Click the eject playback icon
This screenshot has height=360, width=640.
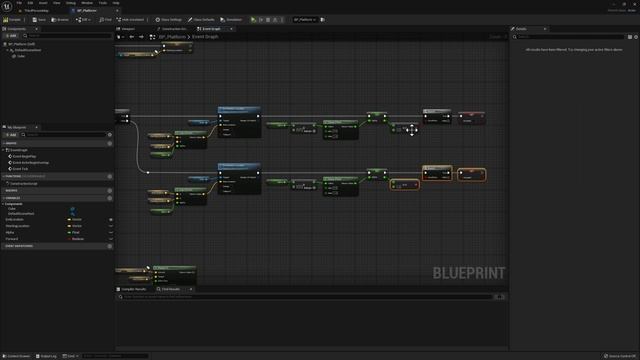pyautogui.click(x=275, y=20)
